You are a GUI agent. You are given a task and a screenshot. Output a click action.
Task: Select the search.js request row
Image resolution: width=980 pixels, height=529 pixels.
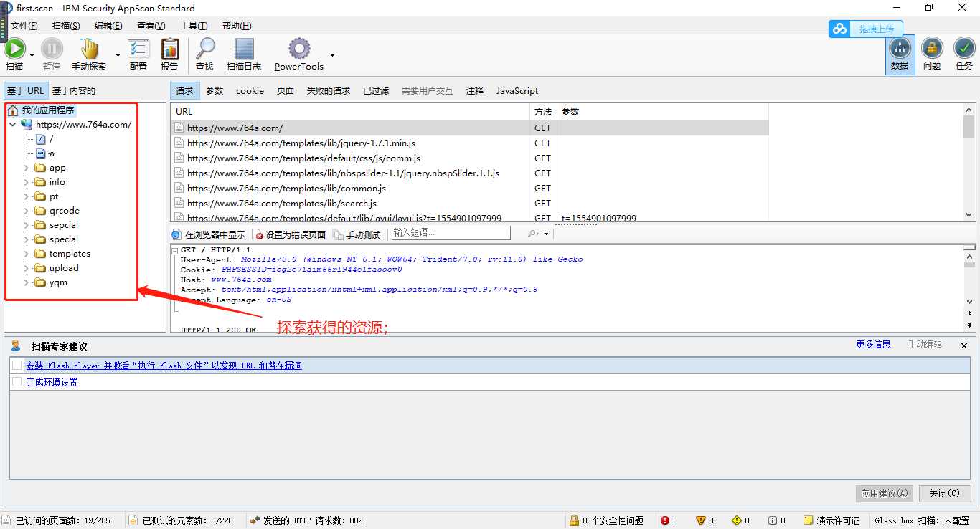pyautogui.click(x=470, y=204)
